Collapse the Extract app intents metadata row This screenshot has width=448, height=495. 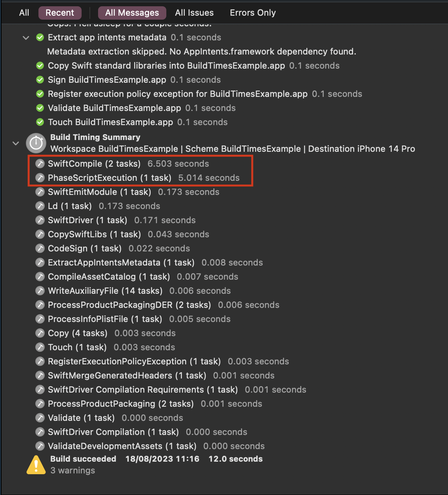(x=26, y=38)
